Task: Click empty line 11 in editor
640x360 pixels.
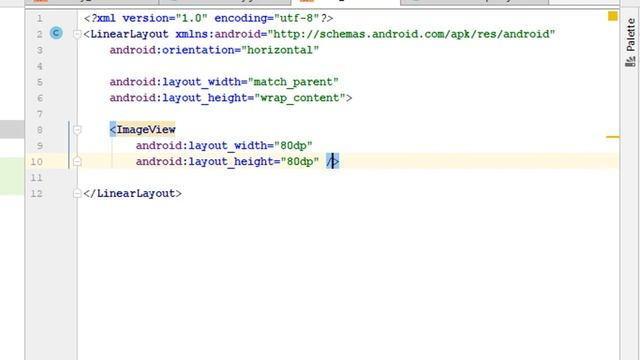Action: [347, 178]
